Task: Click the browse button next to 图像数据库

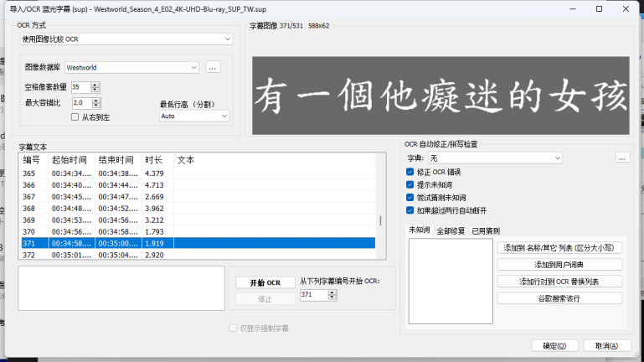Action: pyautogui.click(x=213, y=67)
